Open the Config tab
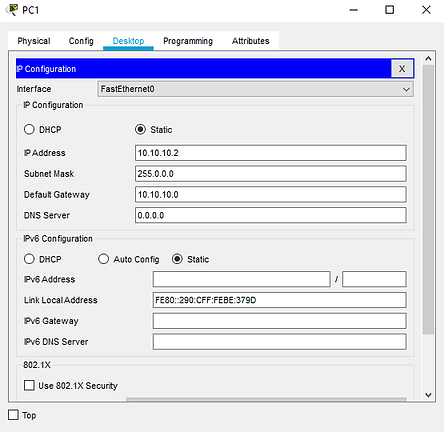The height and width of the screenshot is (432, 444). [81, 41]
